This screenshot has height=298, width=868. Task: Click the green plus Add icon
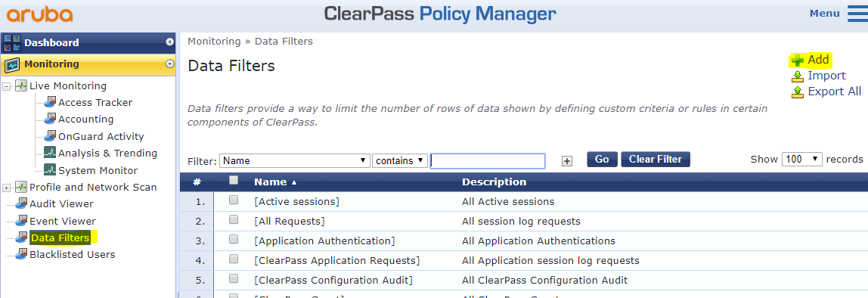[797, 60]
